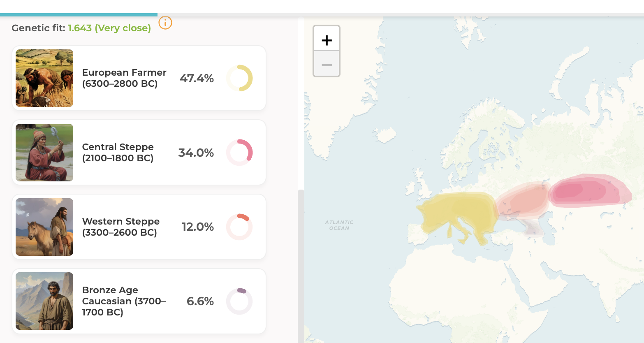The width and height of the screenshot is (644, 343).
Task: Open the Central Steppe illustration
Action: tap(44, 153)
